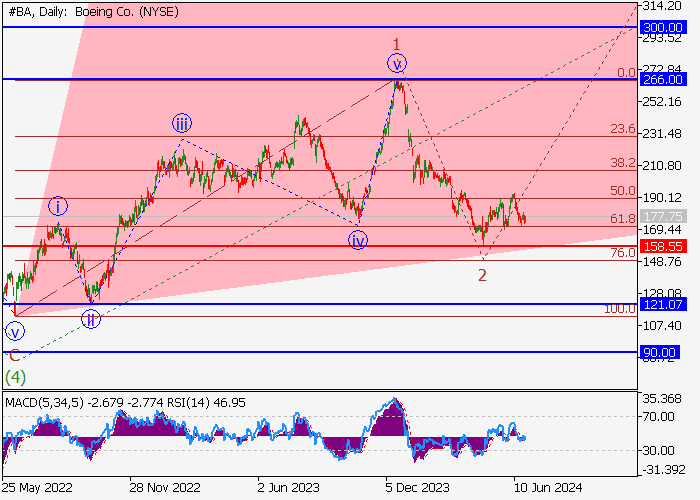Viewport: 700px width, 500px height.
Task: Select the '2 Jun 2023' date label
Action: tap(288, 487)
